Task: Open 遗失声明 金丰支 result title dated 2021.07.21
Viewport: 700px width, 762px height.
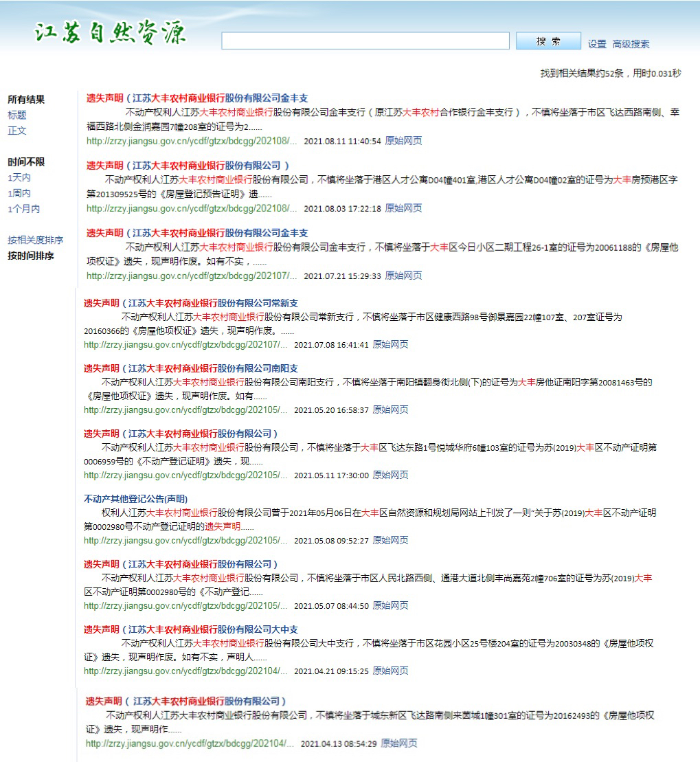Action: click(197, 233)
